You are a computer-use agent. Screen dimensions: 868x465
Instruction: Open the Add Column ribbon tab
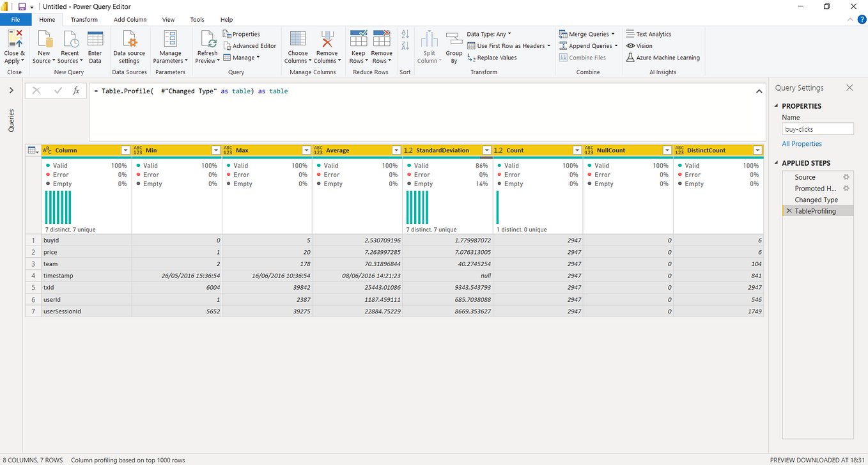coord(130,19)
